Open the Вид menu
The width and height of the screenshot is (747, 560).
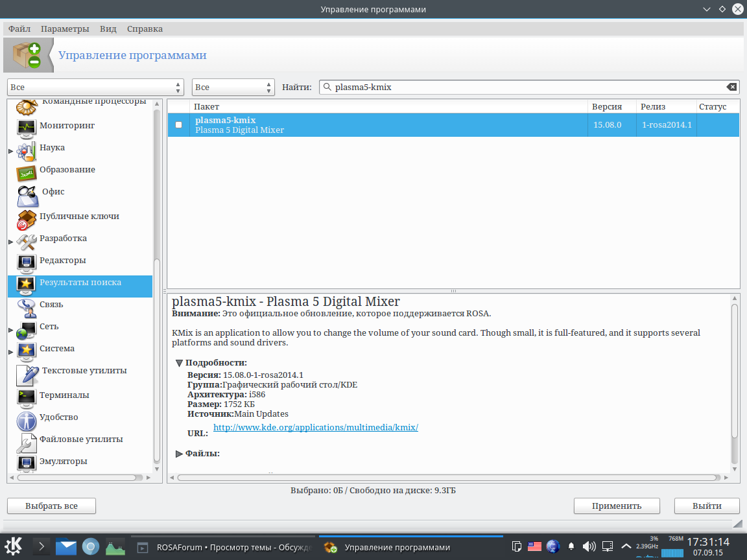tap(108, 29)
